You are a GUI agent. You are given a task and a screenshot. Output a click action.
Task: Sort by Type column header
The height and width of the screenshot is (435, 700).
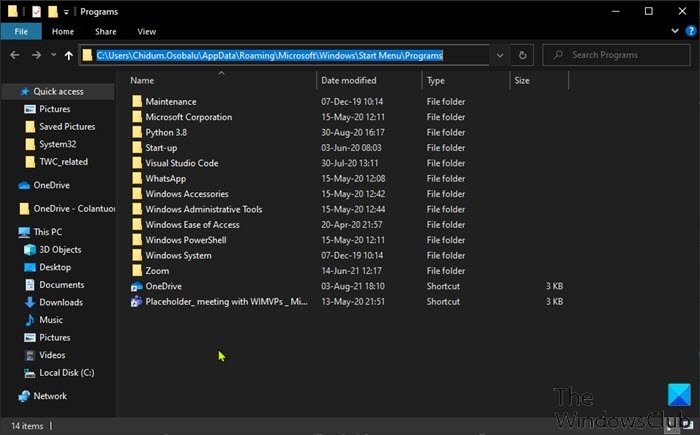tap(435, 80)
